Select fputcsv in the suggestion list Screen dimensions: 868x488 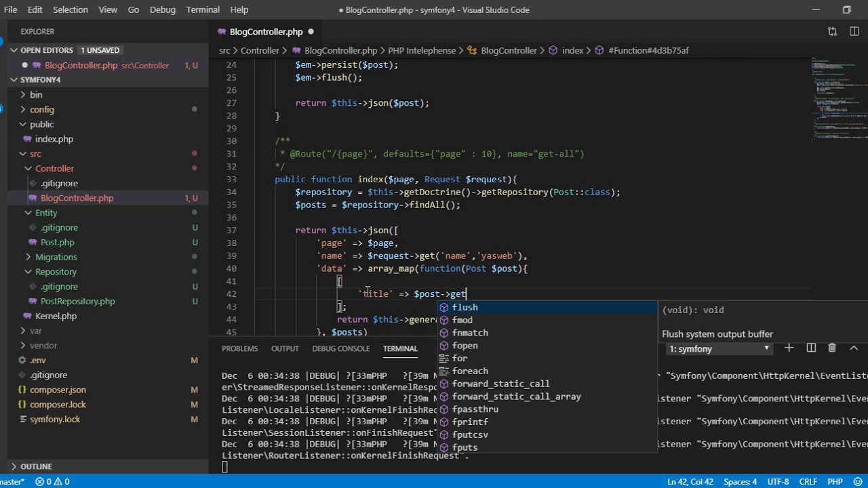click(x=547, y=434)
